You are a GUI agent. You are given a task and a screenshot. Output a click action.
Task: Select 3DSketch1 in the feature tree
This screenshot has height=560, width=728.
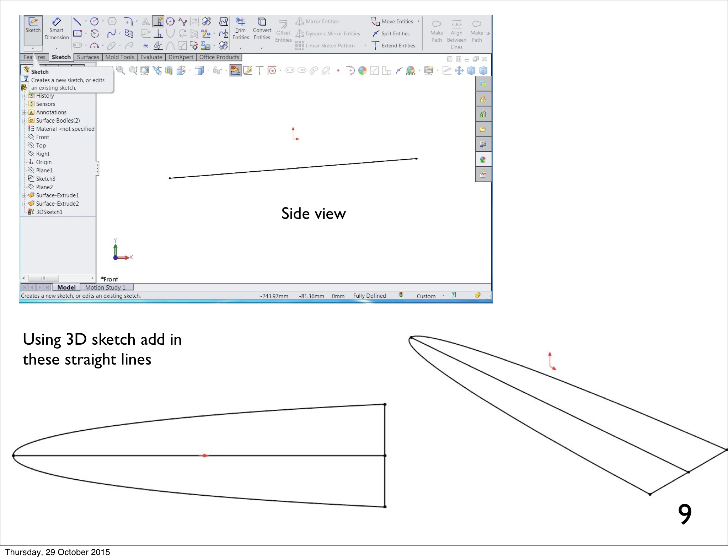49,212
